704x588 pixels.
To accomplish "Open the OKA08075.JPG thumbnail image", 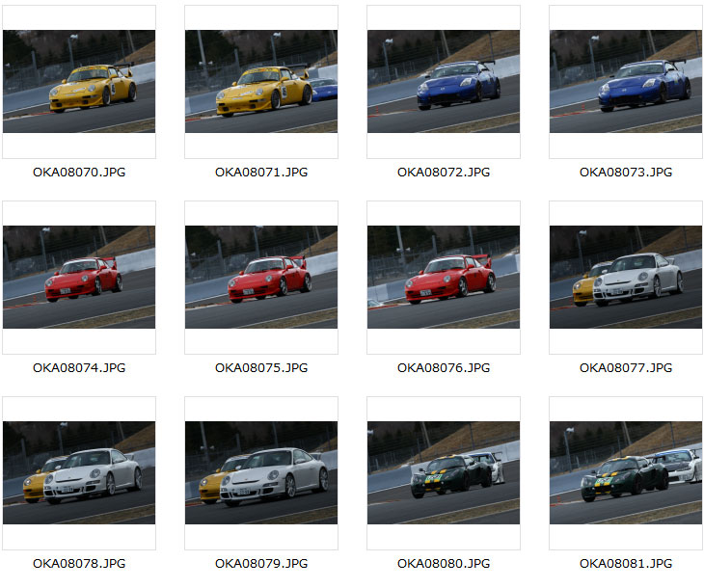I will click(x=261, y=277).
